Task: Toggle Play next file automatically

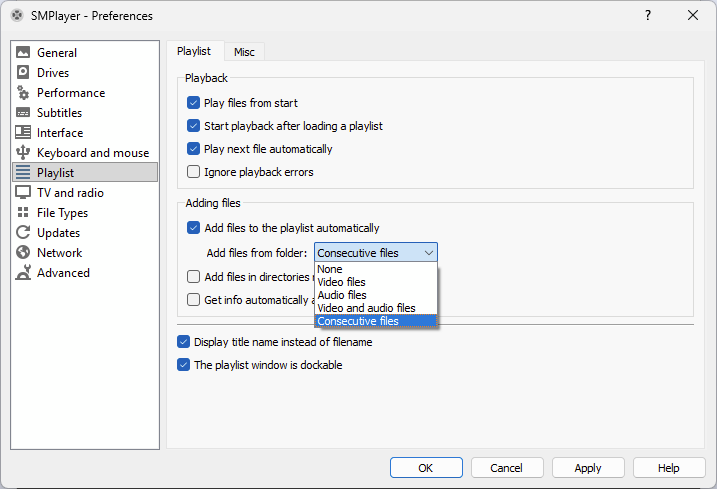Action: (193, 149)
